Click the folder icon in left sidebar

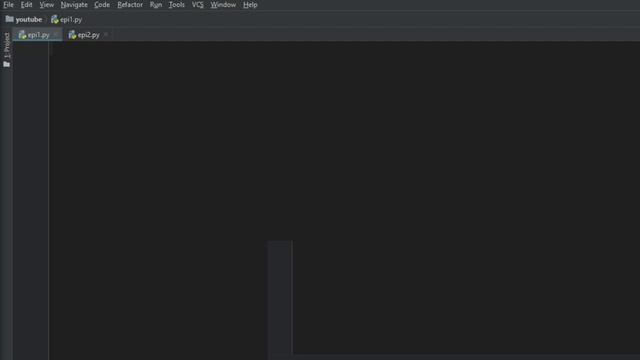(x=7, y=64)
